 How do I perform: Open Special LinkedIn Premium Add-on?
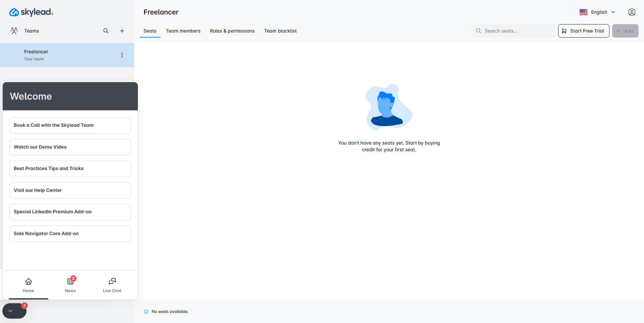tap(70, 212)
